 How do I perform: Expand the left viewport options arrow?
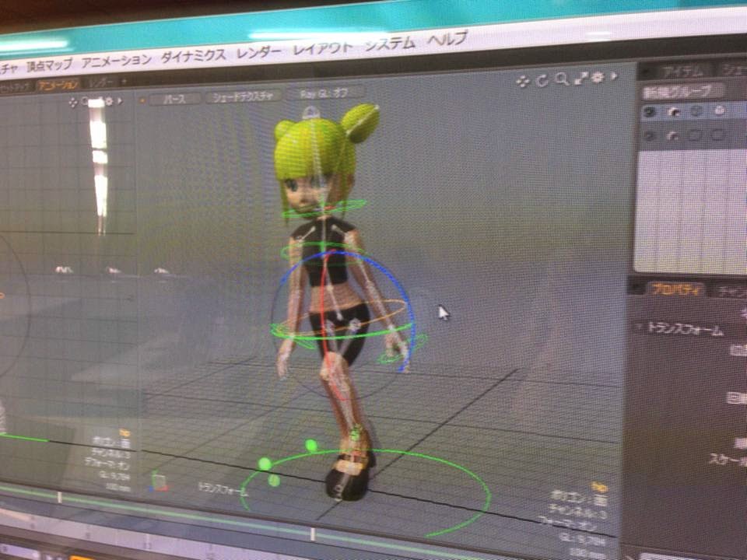click(120, 101)
